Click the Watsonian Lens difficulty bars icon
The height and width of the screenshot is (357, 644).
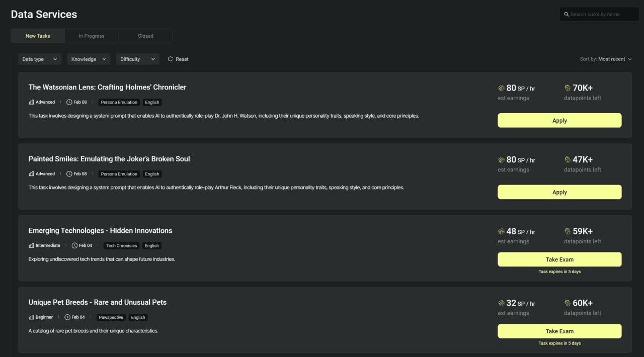click(x=31, y=102)
